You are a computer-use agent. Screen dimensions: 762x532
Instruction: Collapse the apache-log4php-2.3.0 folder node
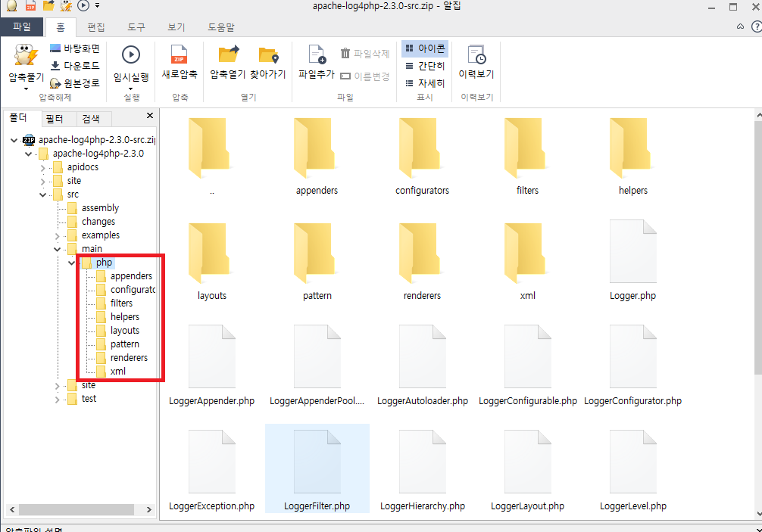[x=28, y=154]
